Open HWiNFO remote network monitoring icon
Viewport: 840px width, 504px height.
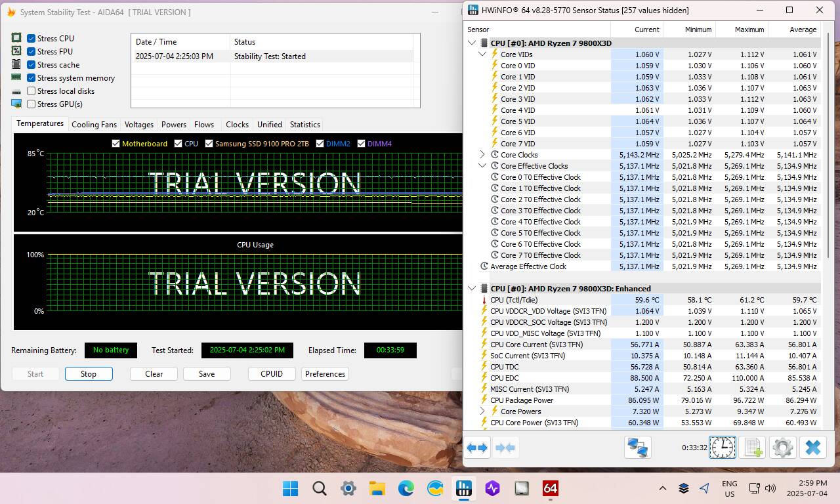click(x=637, y=448)
